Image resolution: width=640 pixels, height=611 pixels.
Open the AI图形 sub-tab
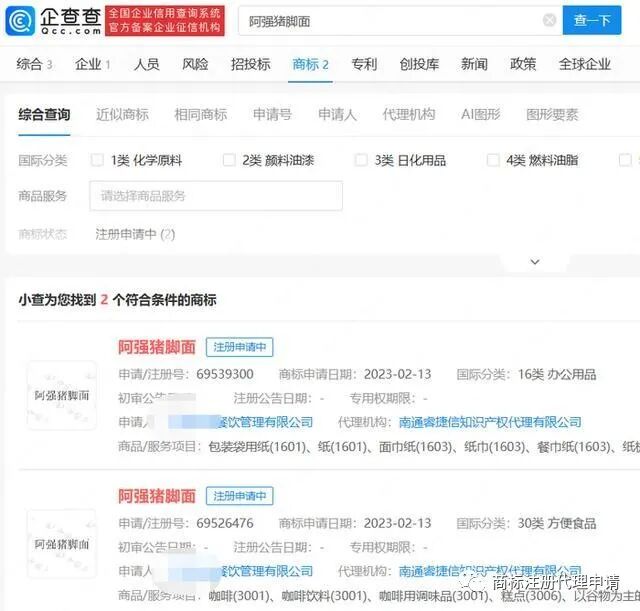click(x=480, y=115)
